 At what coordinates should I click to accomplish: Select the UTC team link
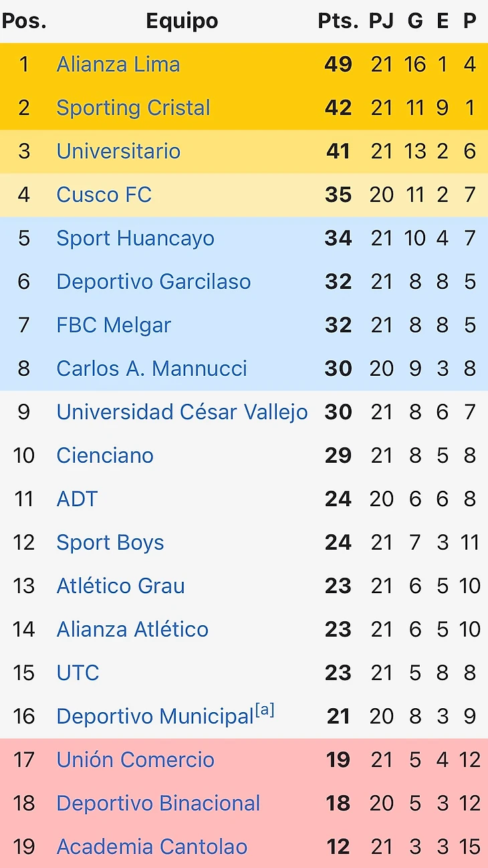pos(78,673)
